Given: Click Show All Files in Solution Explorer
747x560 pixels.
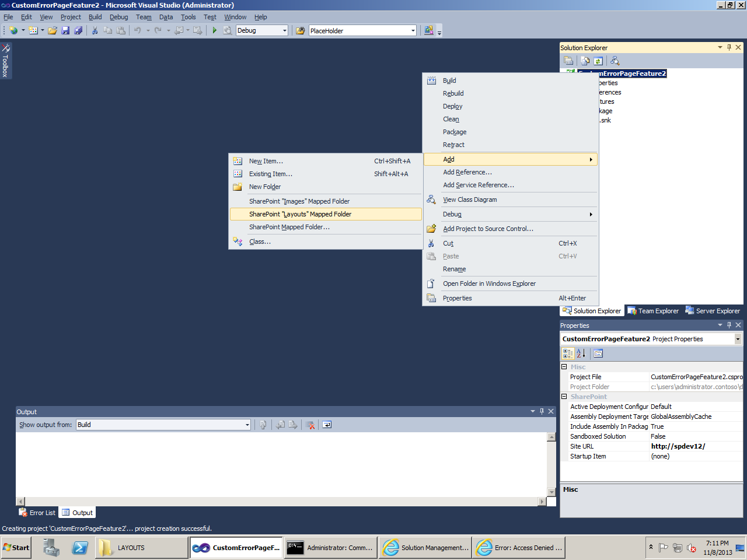Looking at the screenshot, I should (x=585, y=61).
